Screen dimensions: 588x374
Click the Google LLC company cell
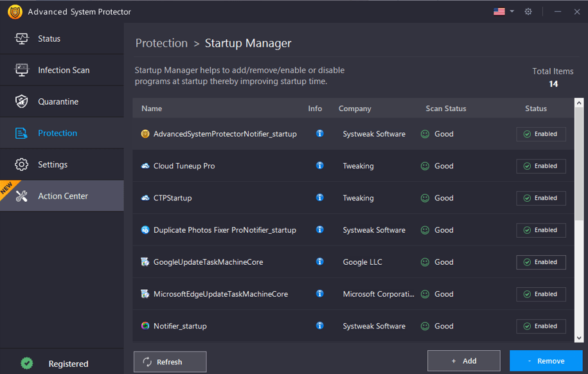click(x=362, y=262)
